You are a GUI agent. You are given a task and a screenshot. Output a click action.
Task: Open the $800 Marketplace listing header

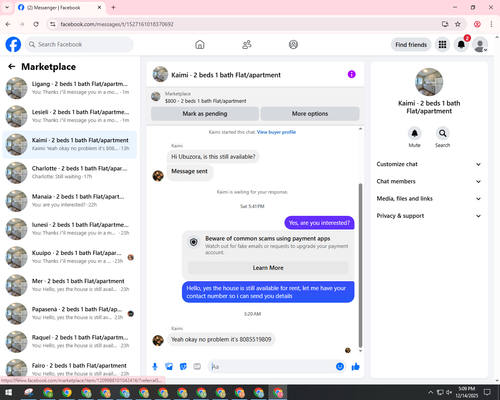pos(255,97)
